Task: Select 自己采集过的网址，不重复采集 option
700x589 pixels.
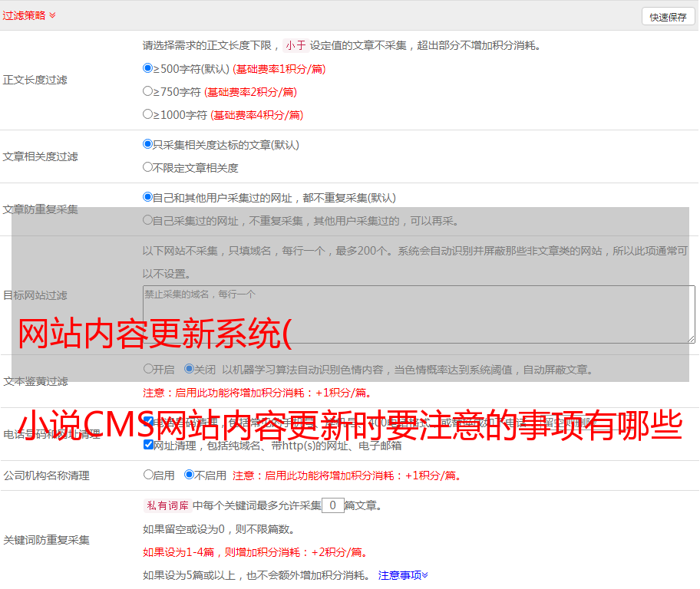Action: click(148, 219)
